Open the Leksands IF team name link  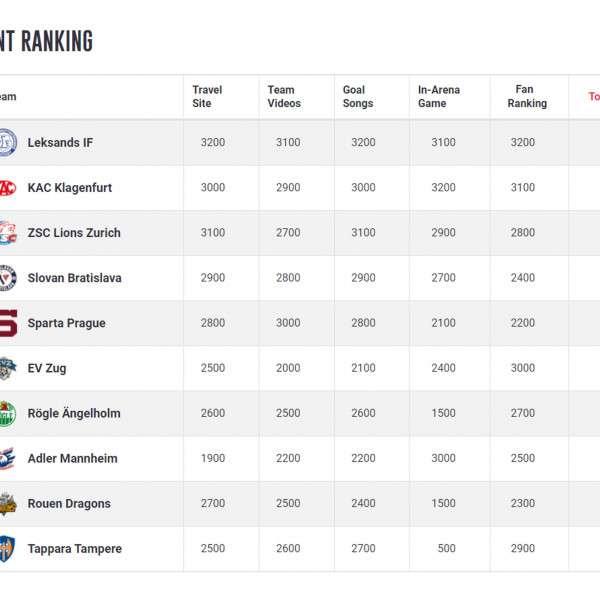click(60, 143)
